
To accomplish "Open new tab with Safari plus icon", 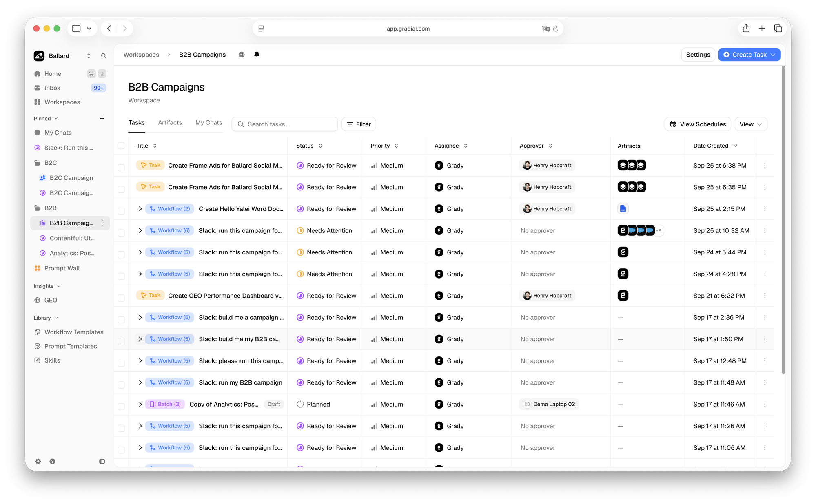I will (762, 28).
